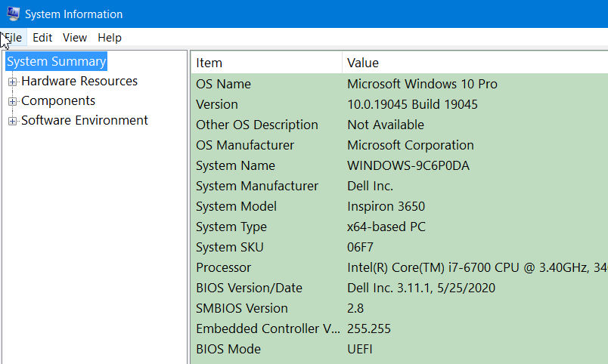This screenshot has width=608, height=364.
Task: Select the OS Manufacturer row label
Action: (245, 145)
